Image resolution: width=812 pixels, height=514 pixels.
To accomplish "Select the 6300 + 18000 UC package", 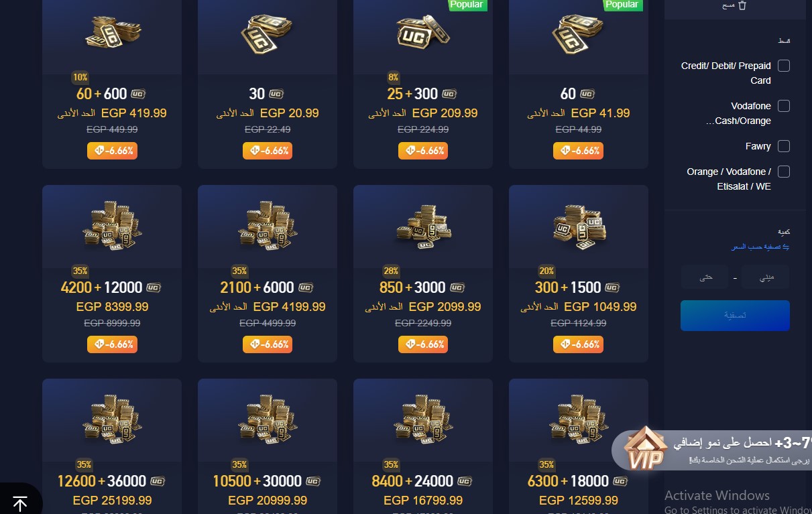I will (x=579, y=446).
